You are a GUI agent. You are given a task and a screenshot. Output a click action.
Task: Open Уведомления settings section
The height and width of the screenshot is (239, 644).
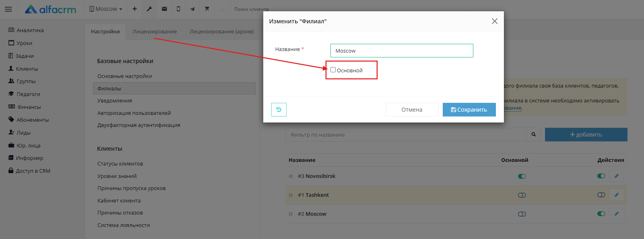(115, 100)
